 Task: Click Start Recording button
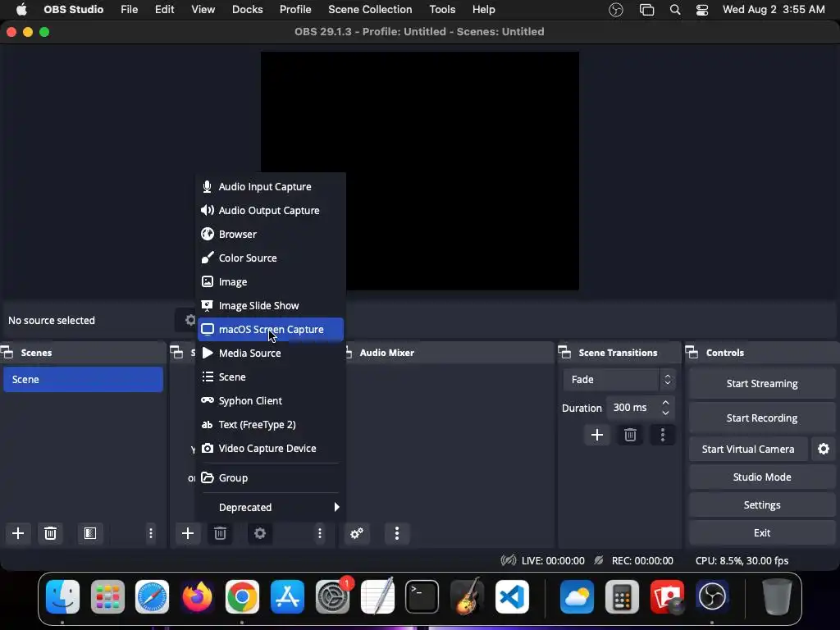click(x=762, y=418)
